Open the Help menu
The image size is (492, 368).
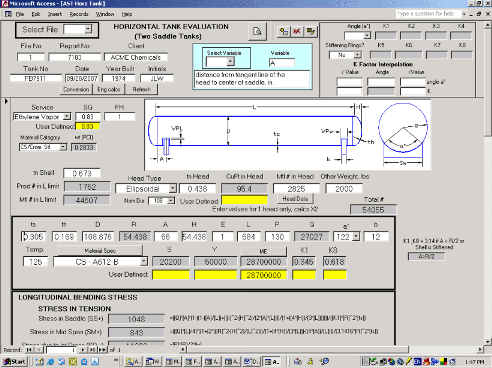(x=127, y=14)
